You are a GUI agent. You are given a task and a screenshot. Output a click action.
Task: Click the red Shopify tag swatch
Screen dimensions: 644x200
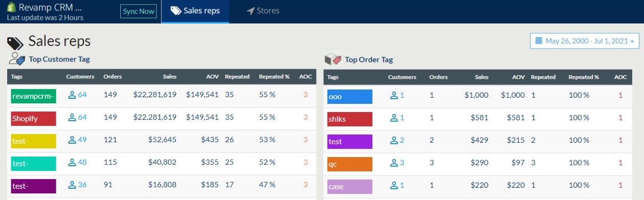[x=33, y=118]
